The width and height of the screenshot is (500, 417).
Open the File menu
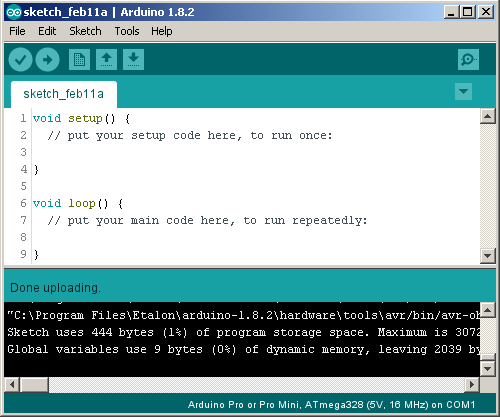(x=17, y=31)
